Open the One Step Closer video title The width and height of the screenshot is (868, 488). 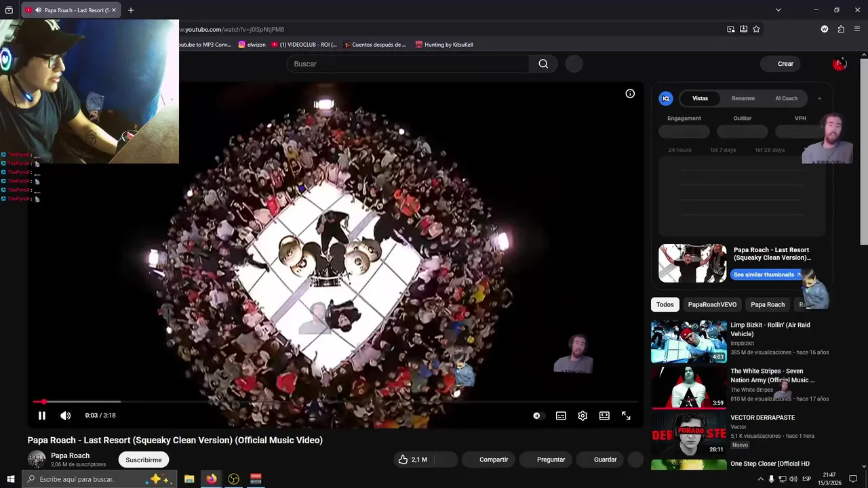click(x=770, y=464)
